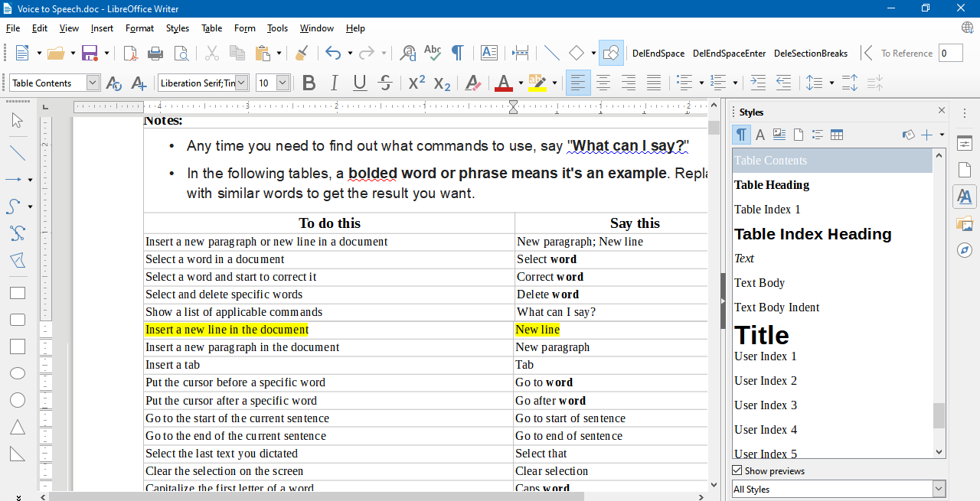The width and height of the screenshot is (980, 501).
Task: Export the document as PDF
Action: [131, 53]
